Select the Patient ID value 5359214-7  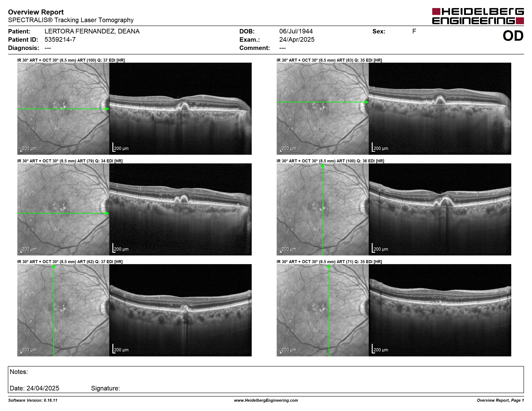[60, 39]
